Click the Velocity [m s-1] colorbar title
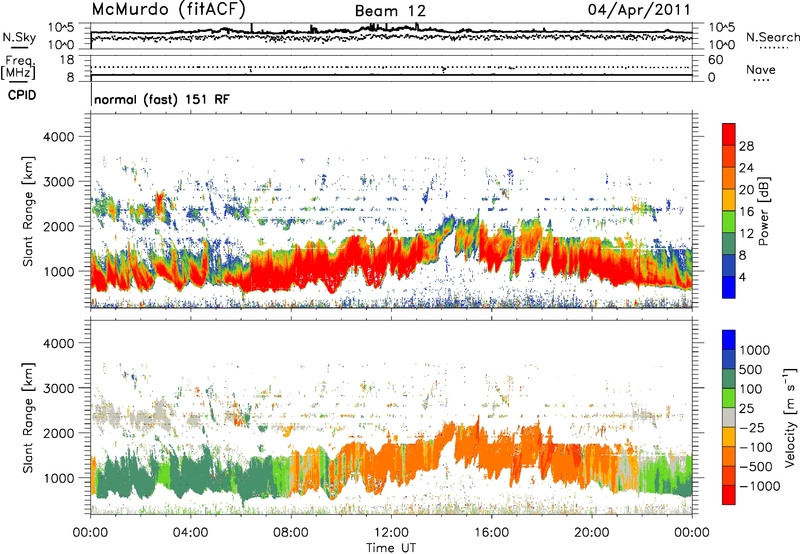 [790, 417]
